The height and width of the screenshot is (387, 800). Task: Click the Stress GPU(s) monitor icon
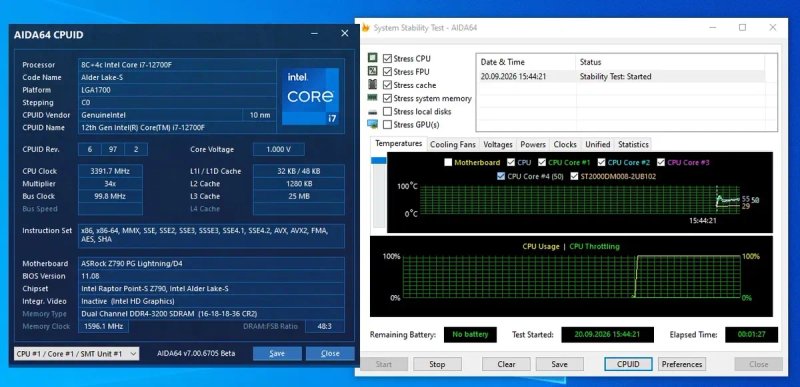(372, 124)
